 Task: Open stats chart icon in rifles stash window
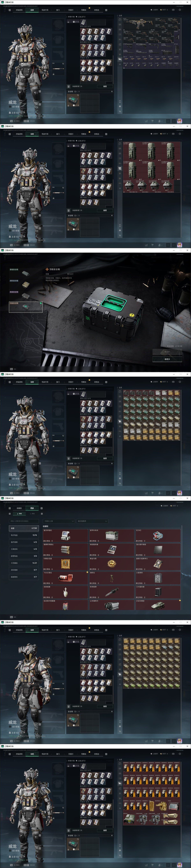click(146, 121)
